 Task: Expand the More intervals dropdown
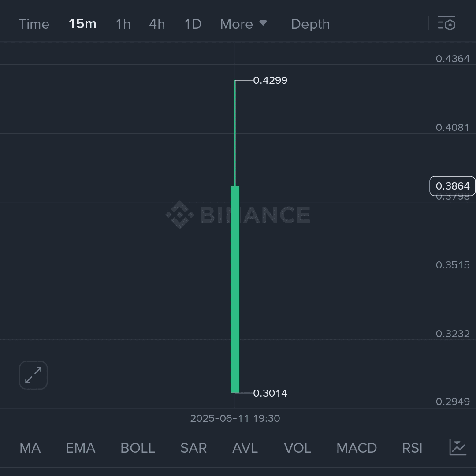243,24
